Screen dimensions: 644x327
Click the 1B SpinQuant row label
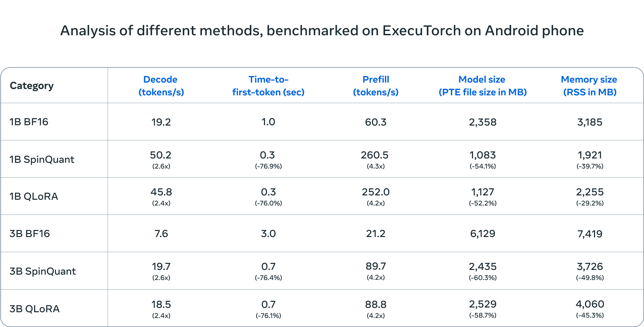42,159
